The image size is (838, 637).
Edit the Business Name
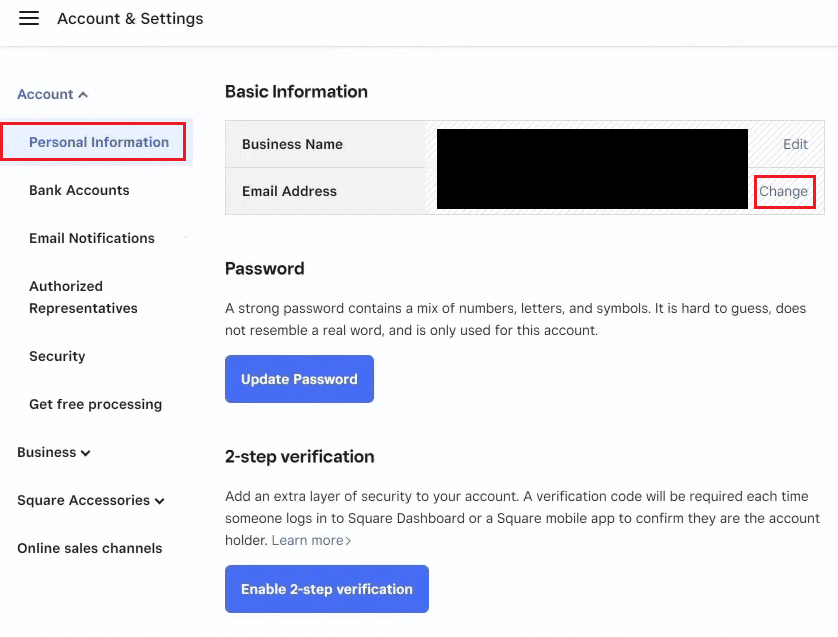[795, 144]
